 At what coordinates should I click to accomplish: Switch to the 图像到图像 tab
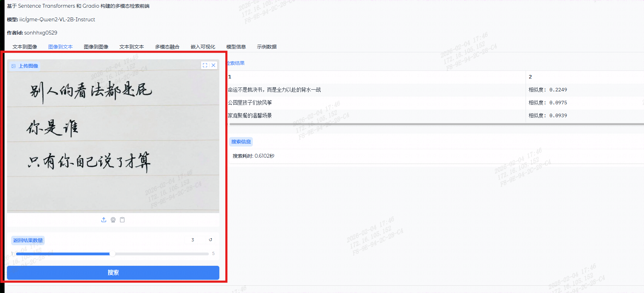(x=96, y=47)
